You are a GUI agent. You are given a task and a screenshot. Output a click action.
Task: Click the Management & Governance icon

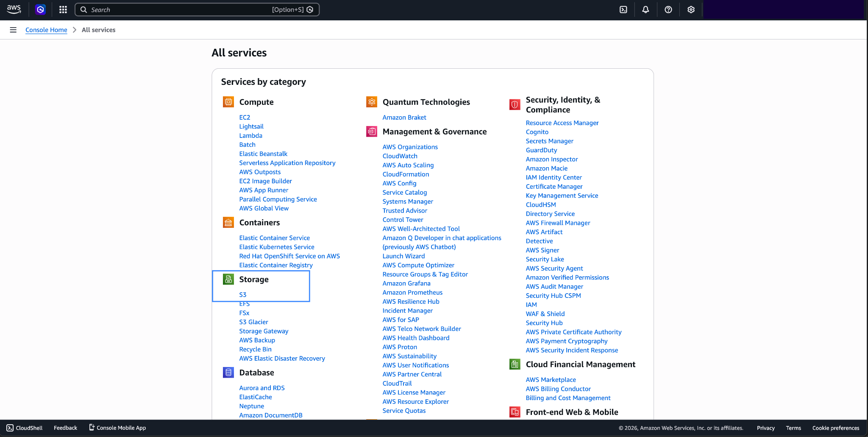click(x=372, y=132)
